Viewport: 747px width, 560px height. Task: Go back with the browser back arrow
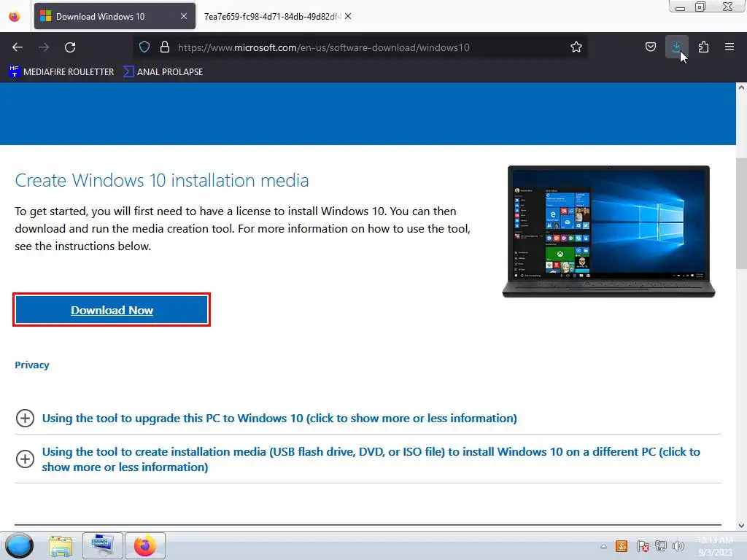tap(18, 47)
